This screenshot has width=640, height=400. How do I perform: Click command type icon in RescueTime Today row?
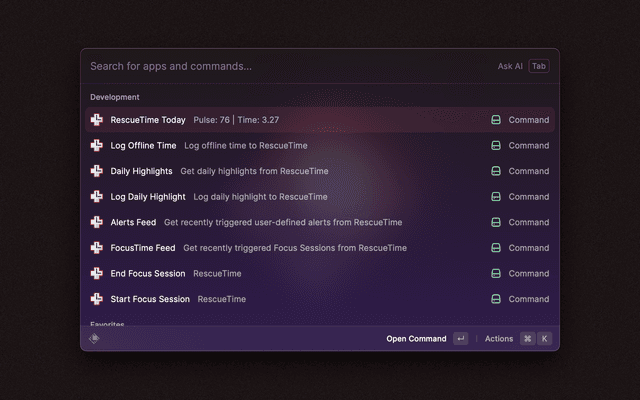click(495, 120)
